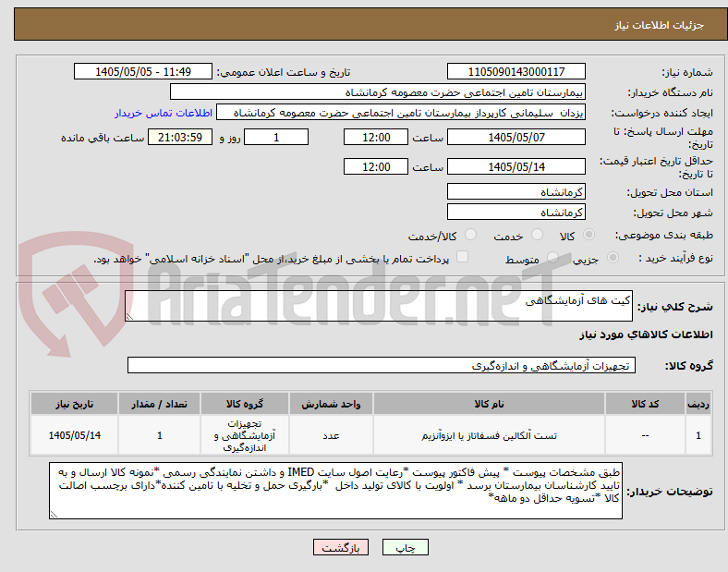Click the چاپ print button
The width and height of the screenshot is (728, 572).
tap(405, 547)
